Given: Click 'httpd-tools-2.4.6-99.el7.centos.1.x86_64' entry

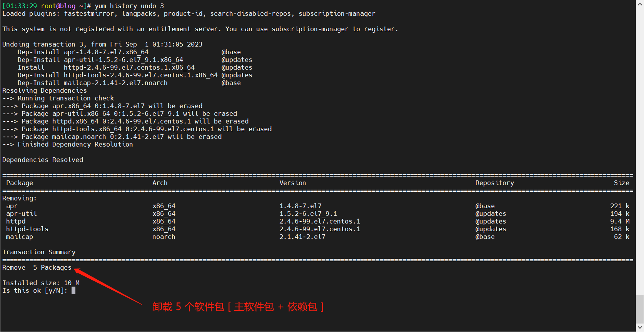Looking at the screenshot, I should [x=141, y=75].
